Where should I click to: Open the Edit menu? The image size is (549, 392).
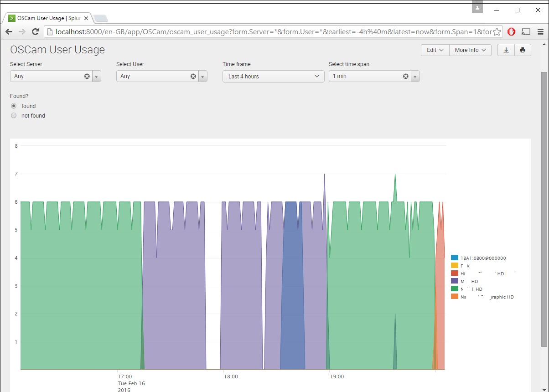(435, 50)
